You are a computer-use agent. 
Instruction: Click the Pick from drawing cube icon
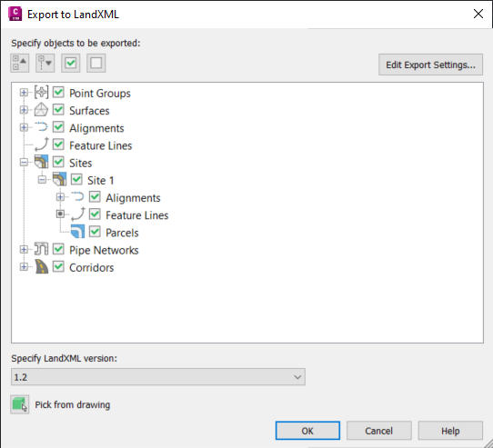pyautogui.click(x=20, y=404)
